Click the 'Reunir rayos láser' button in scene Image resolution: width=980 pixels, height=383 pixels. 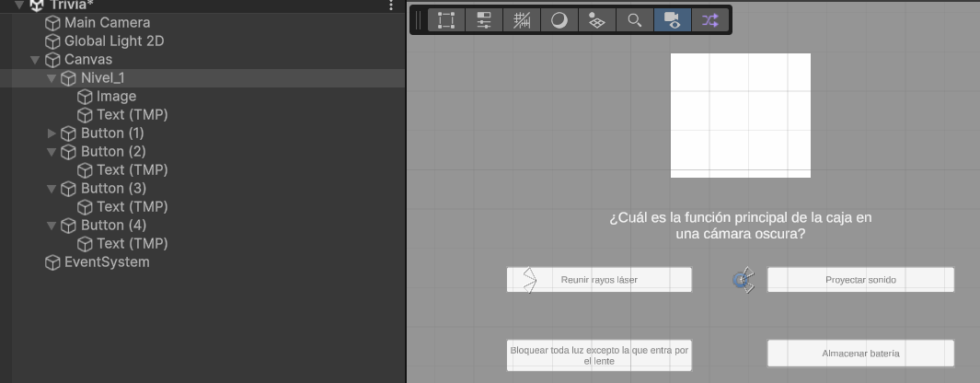pyautogui.click(x=599, y=280)
